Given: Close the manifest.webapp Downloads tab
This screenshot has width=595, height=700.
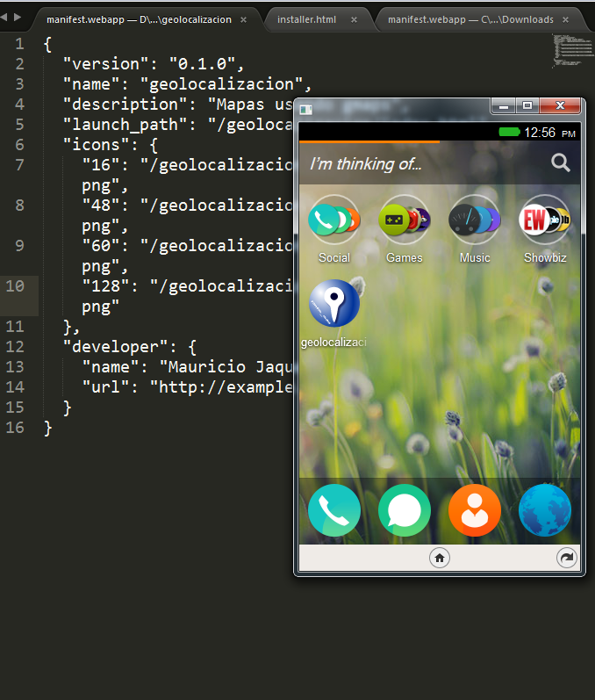Looking at the screenshot, I should (x=565, y=19).
